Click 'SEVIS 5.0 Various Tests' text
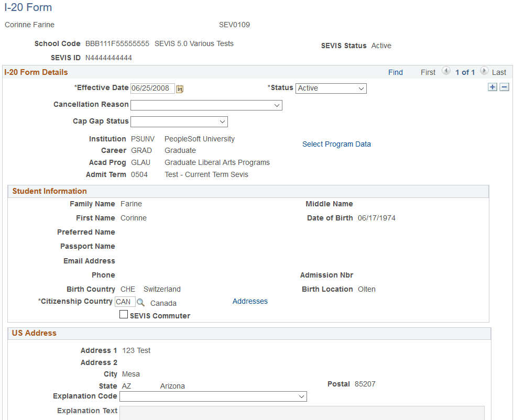Viewport: 514px width, 420px height. tap(194, 43)
